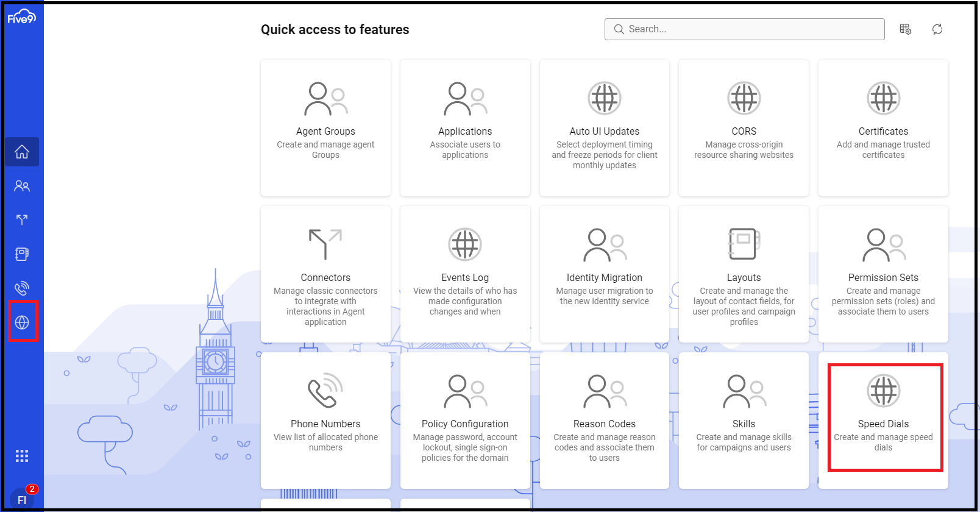Open the Applications title link

465,131
